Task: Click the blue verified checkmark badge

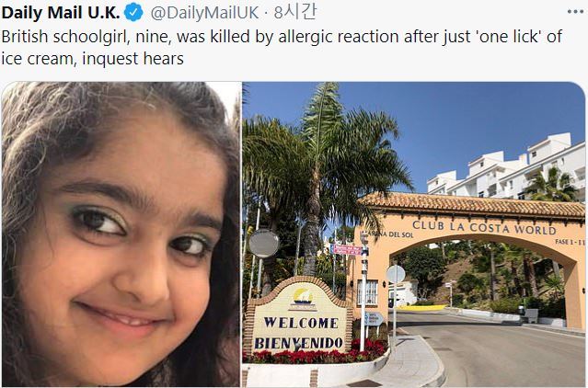Action: 133,12
